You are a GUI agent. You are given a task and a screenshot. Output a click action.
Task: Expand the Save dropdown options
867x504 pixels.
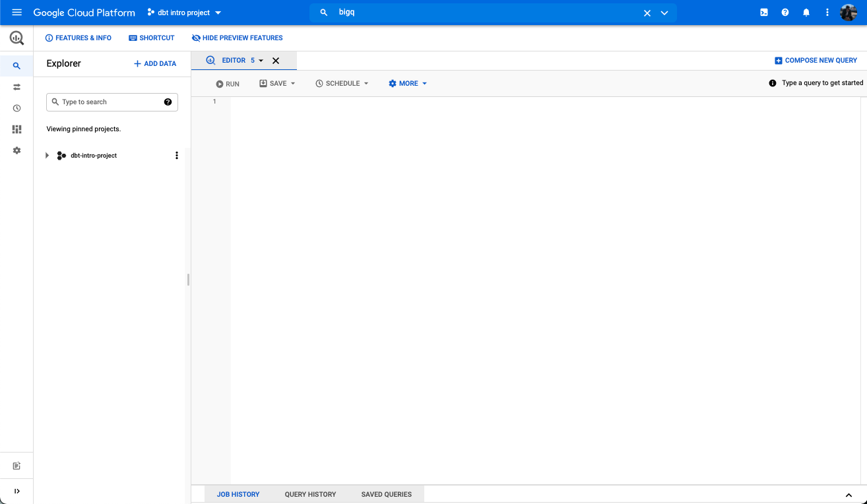[x=278, y=84]
